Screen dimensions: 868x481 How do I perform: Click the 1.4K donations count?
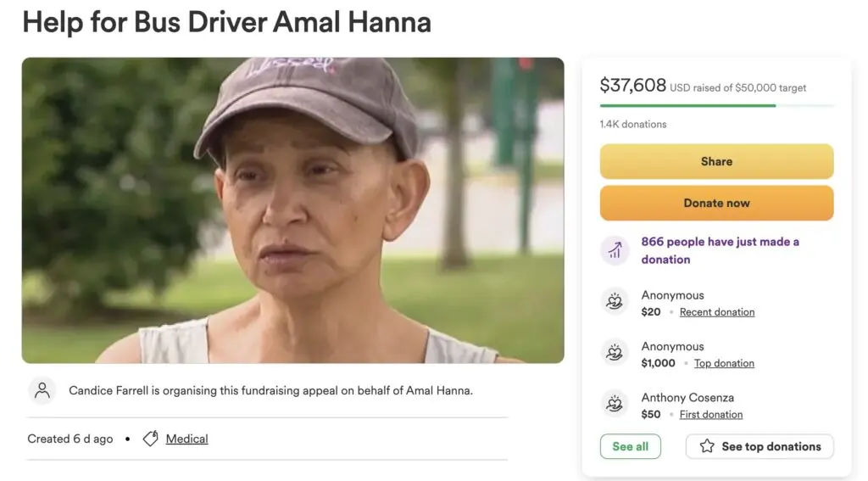click(x=632, y=124)
